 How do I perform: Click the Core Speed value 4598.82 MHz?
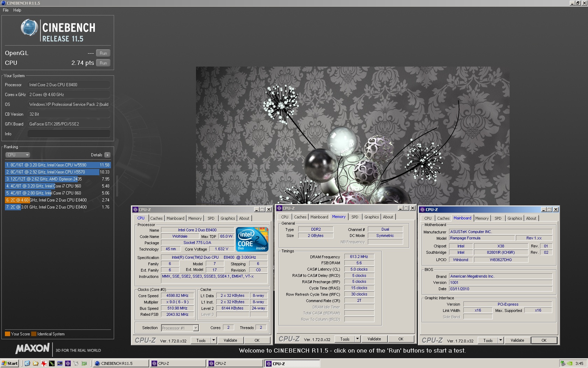(177, 296)
